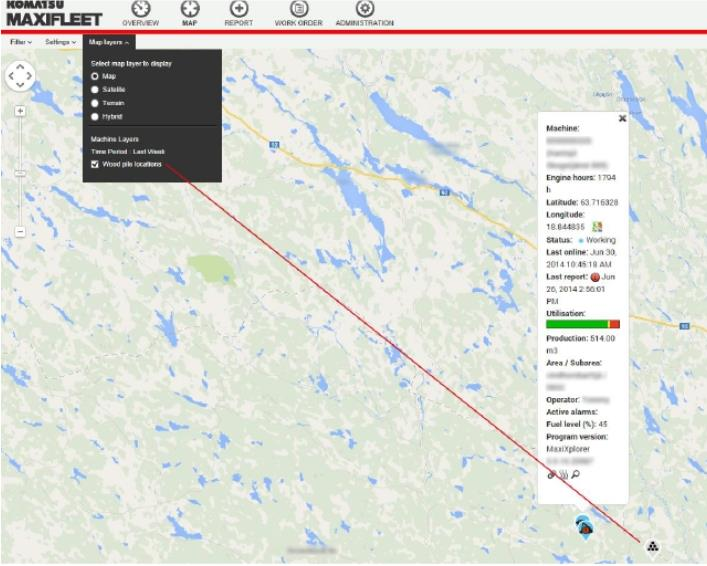Open the Administration section
Screen dimensions: 707x566
pos(364,14)
